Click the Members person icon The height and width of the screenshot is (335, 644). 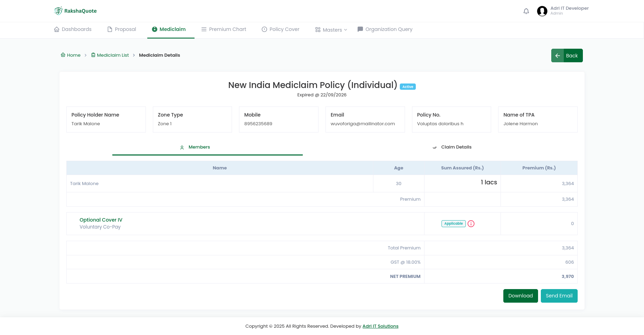point(182,147)
